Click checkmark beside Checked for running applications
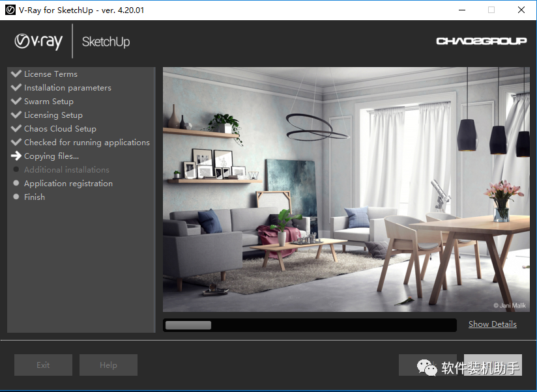This screenshot has height=392, width=537. (x=16, y=142)
